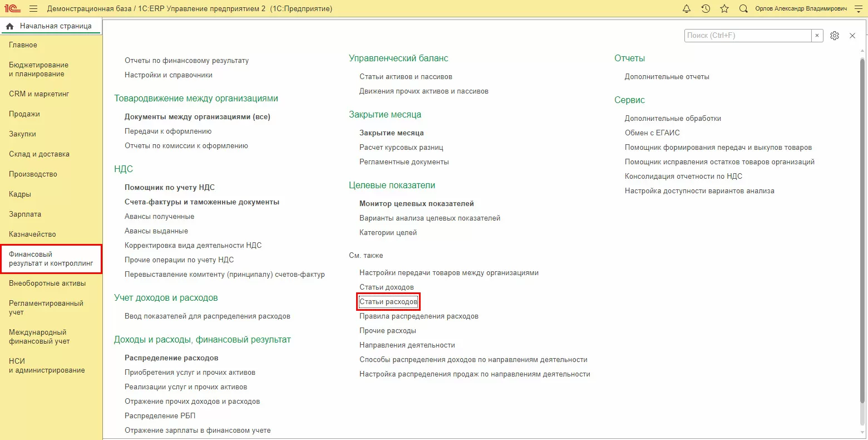Open Статьи расходов link

[x=388, y=302]
